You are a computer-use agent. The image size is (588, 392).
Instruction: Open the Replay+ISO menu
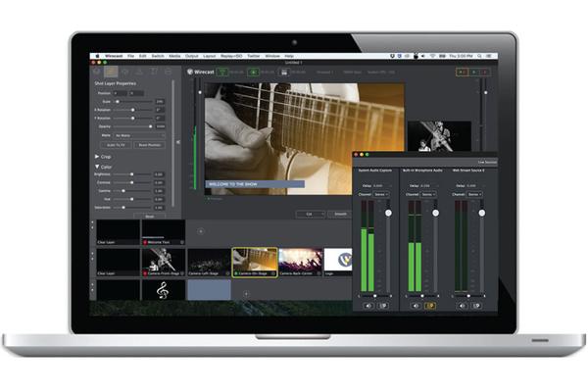tap(231, 56)
